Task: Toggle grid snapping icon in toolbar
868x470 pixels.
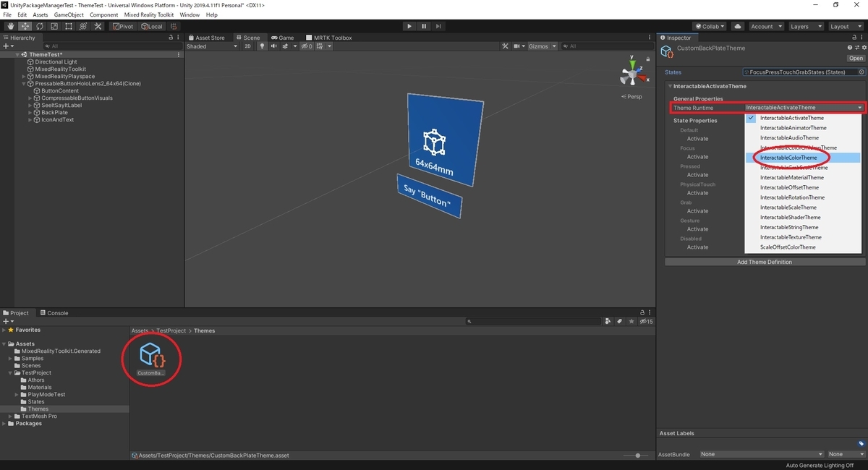Action: point(174,26)
